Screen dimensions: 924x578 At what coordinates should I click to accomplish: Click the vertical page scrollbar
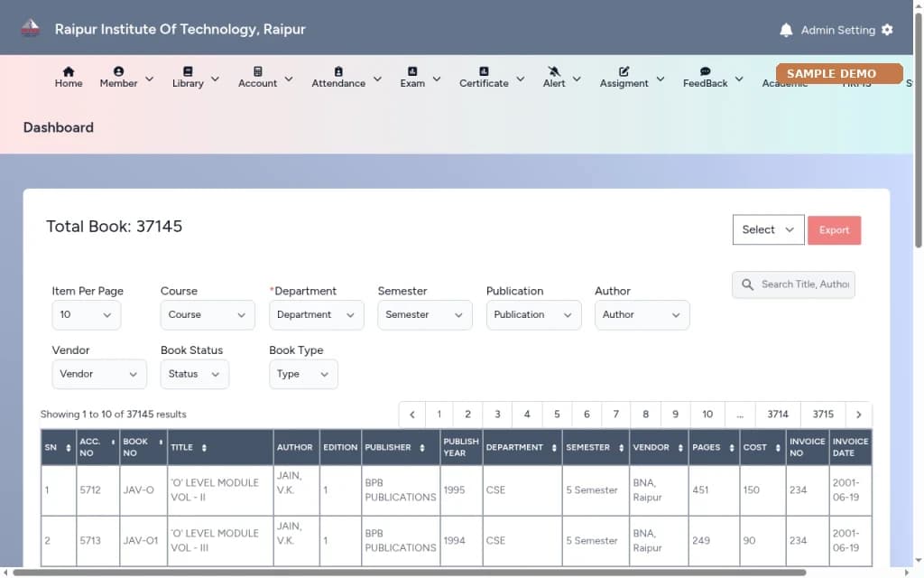(918, 130)
